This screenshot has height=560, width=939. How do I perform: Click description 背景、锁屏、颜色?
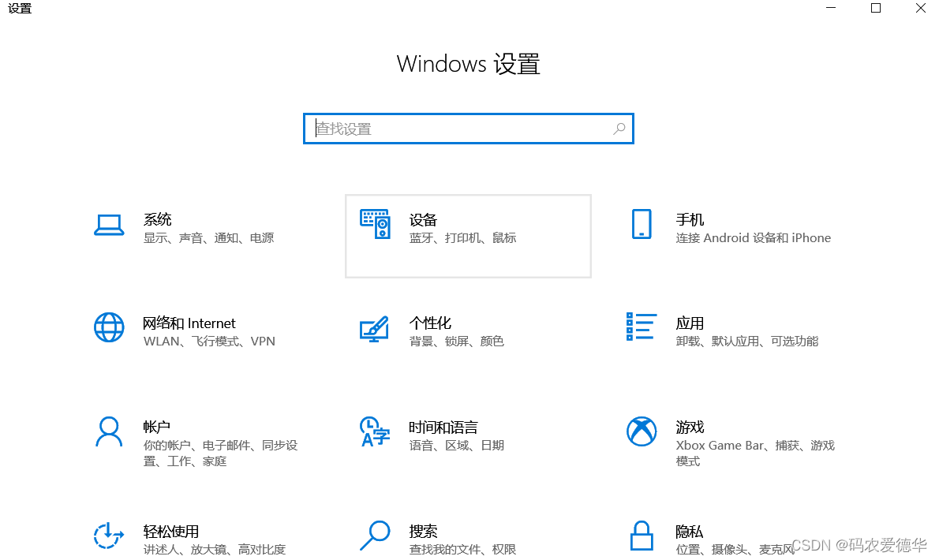click(x=456, y=341)
